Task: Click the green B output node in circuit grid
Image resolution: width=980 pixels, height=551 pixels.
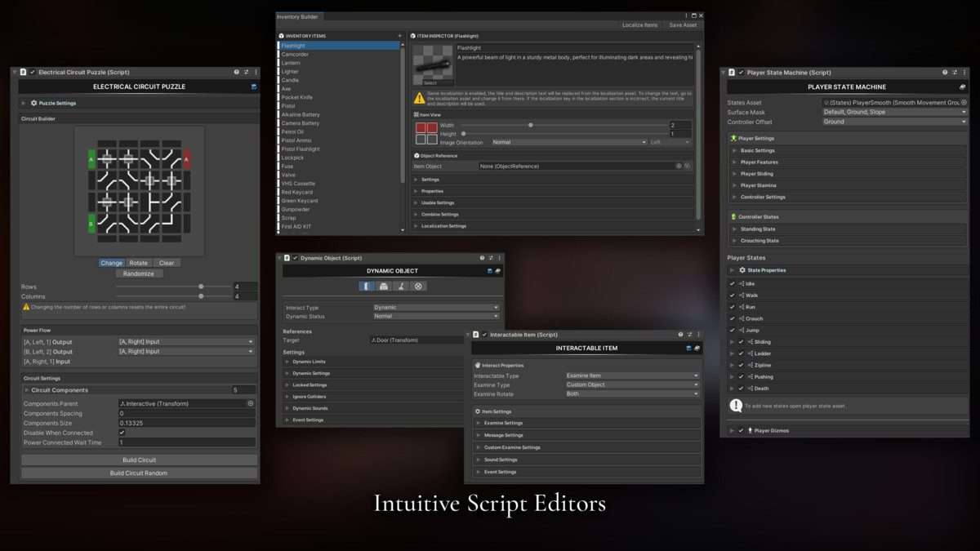Action: pos(91,223)
